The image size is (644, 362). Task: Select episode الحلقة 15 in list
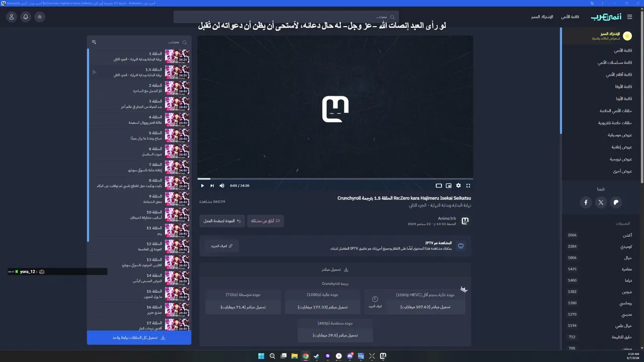(139, 294)
